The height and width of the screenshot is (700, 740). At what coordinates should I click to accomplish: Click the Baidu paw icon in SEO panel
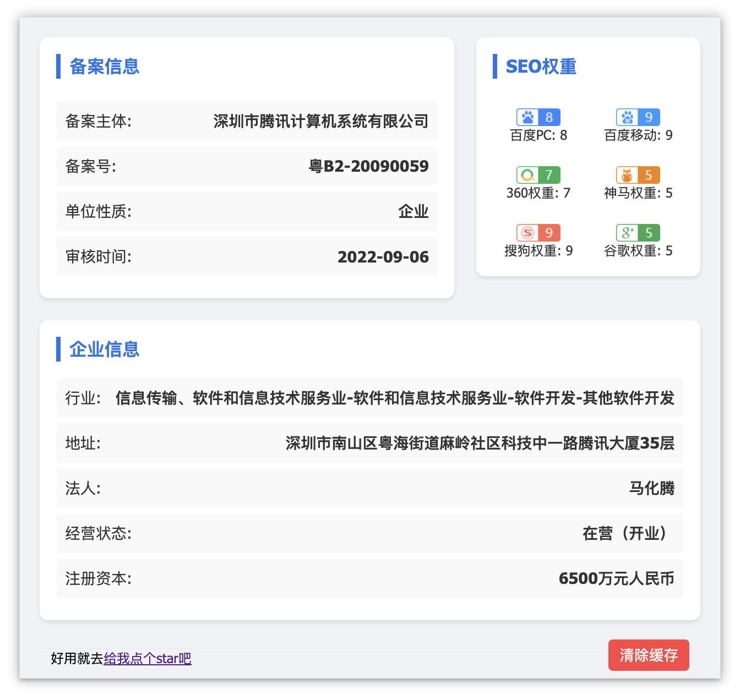point(527,117)
